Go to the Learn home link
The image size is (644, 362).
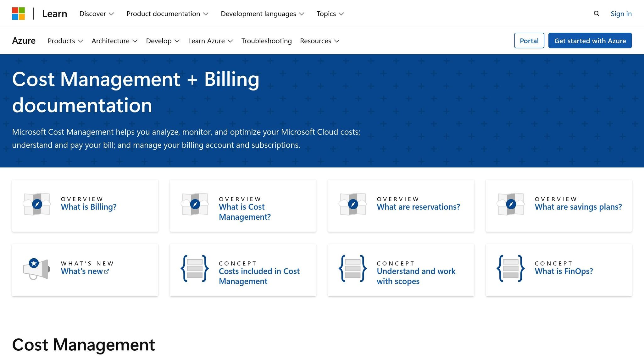54,14
